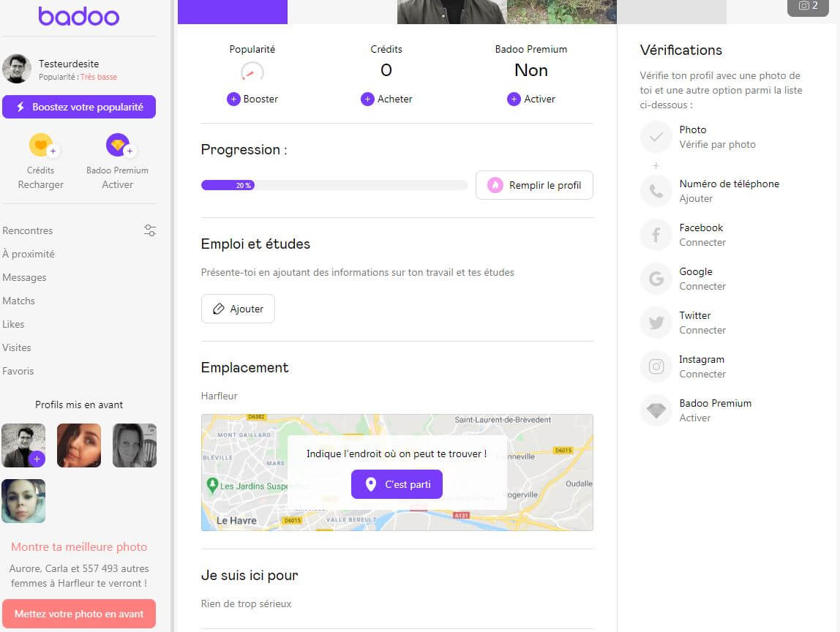Open the photo count camera badge

[809, 6]
